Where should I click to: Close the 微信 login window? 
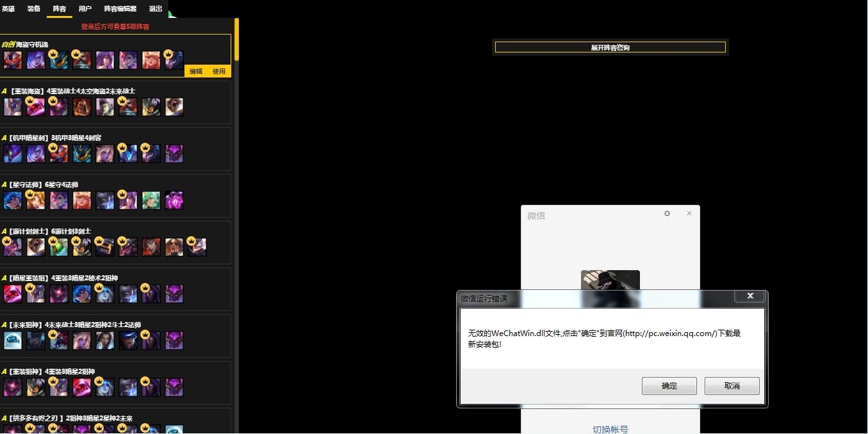pyautogui.click(x=689, y=213)
